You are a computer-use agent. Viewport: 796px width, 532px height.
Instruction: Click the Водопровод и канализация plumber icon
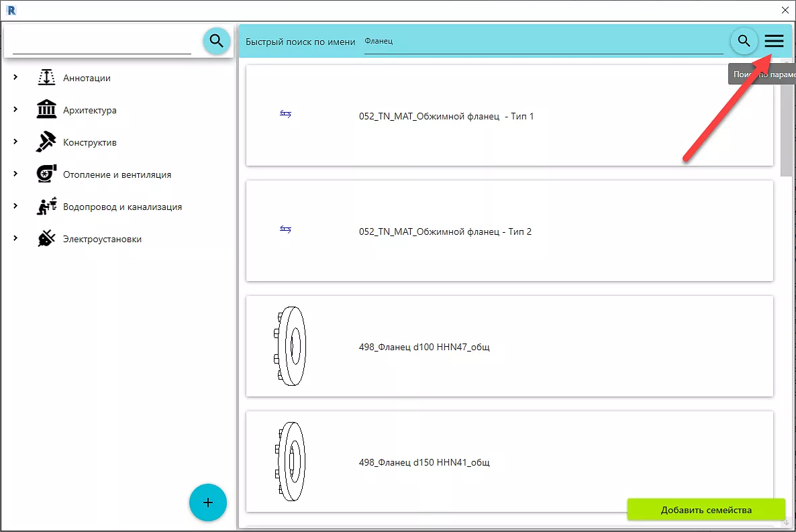point(46,207)
